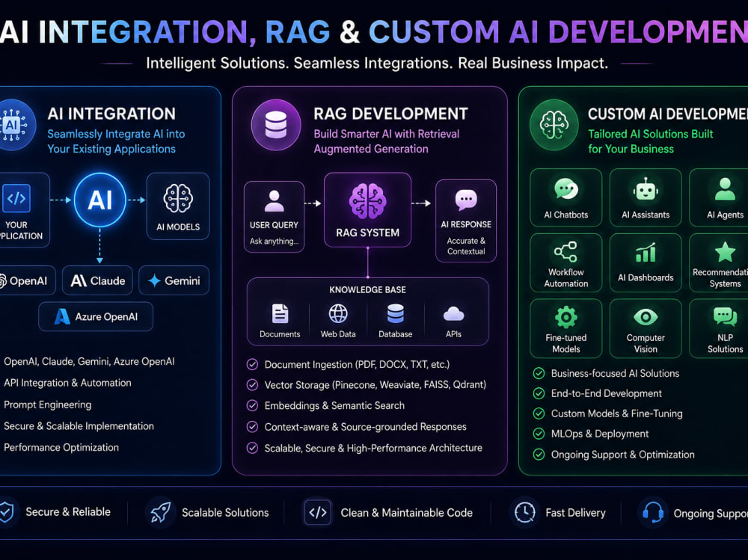Click the 'RAG DEVELOPMENT' heading

point(390,114)
